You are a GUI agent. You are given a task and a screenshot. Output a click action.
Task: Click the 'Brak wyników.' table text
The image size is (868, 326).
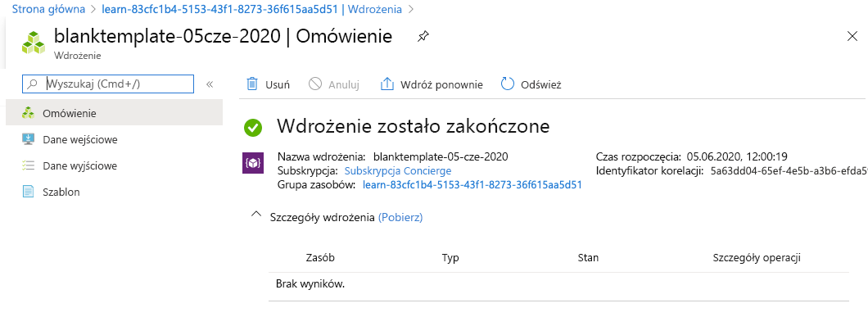pyautogui.click(x=310, y=284)
